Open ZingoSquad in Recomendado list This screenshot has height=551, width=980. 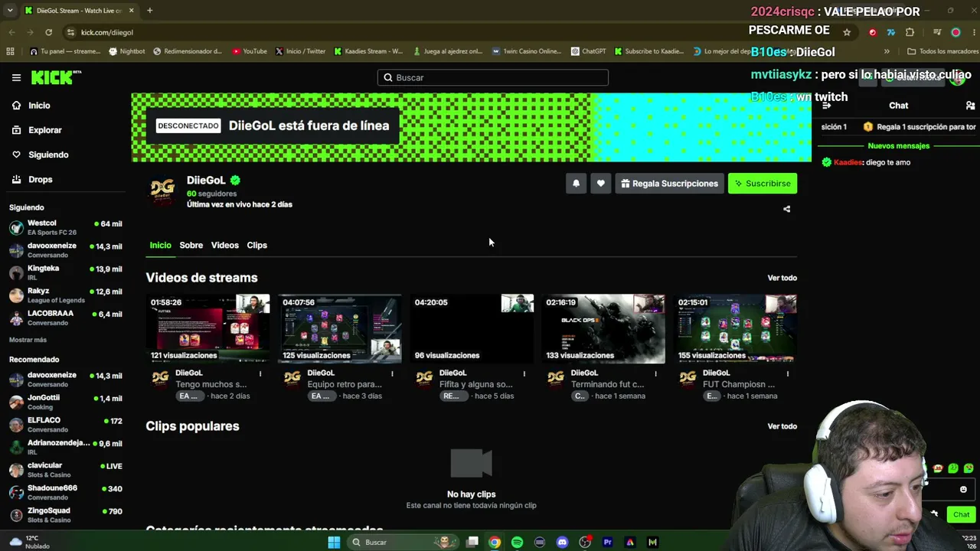coord(65,515)
